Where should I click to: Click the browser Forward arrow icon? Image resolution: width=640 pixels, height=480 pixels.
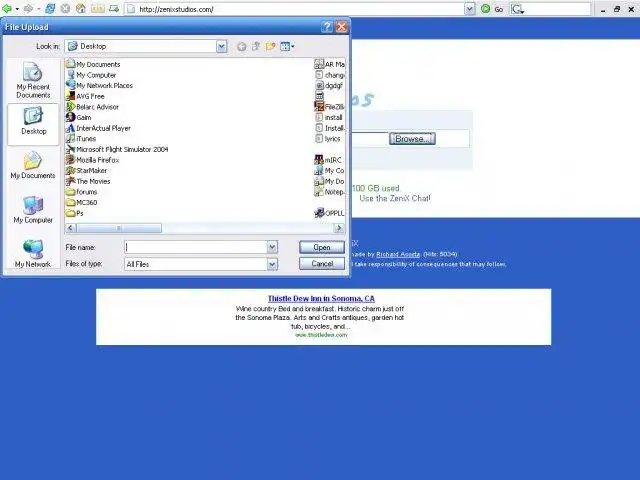coord(28,9)
